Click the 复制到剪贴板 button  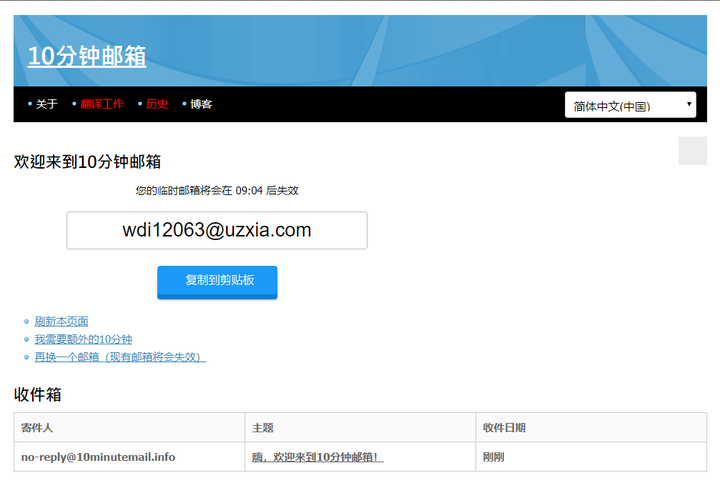click(x=217, y=282)
